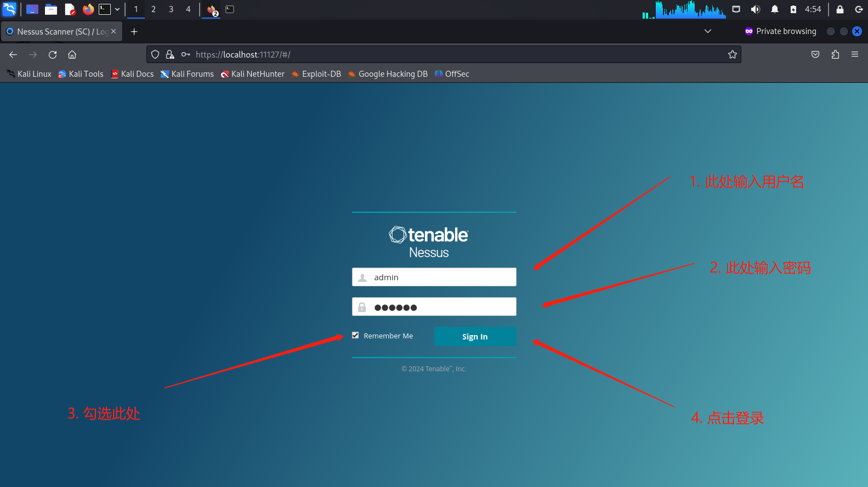
Task: Click the password input field
Action: pos(434,307)
